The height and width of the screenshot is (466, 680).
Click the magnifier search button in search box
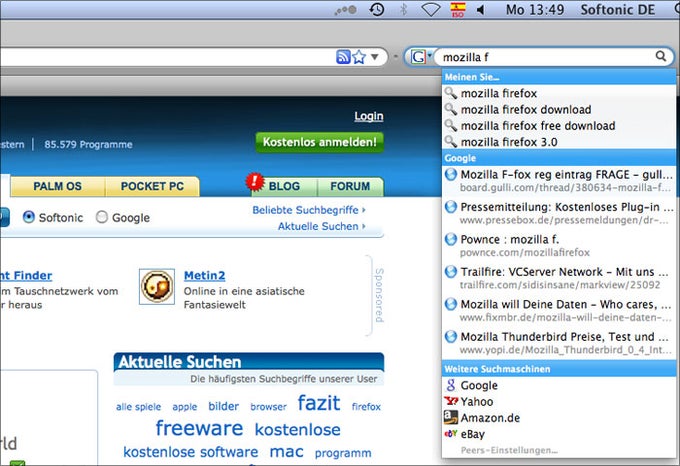coord(661,56)
